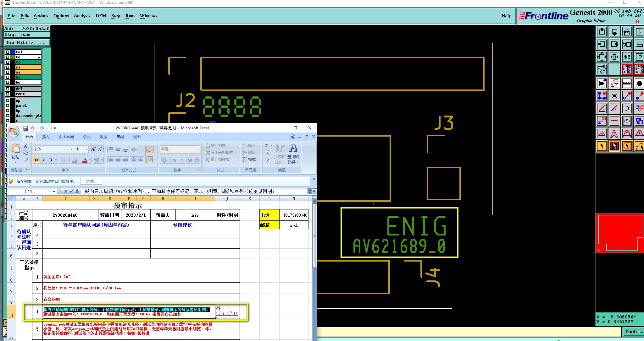The width and height of the screenshot is (644, 341).
Task: Open the font size dropdown showing 10
Action: (x=86, y=149)
